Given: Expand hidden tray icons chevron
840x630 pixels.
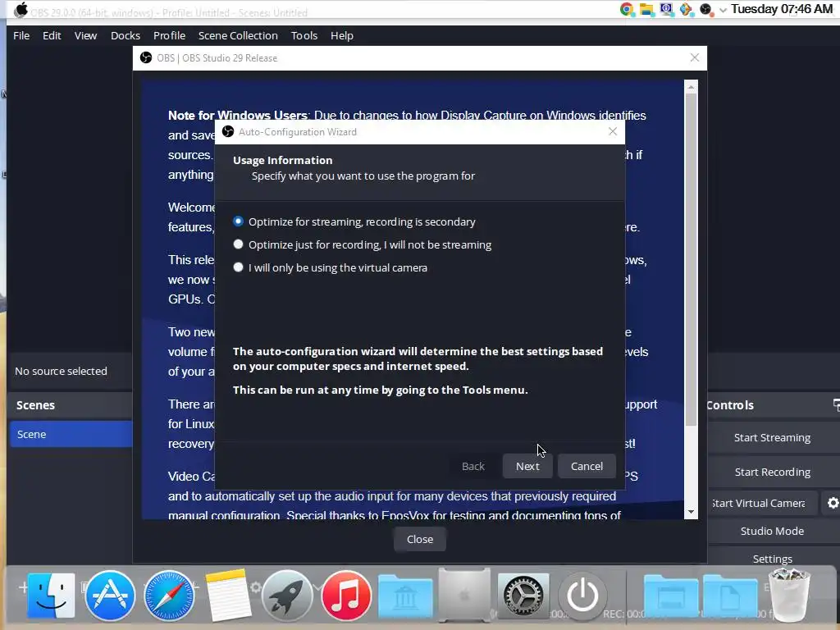Looking at the screenshot, I should (723, 10).
